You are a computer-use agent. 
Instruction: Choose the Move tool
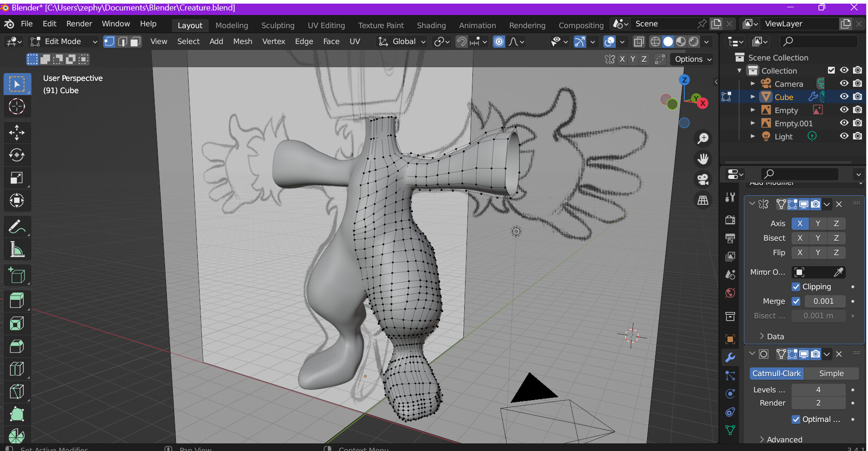click(x=17, y=132)
